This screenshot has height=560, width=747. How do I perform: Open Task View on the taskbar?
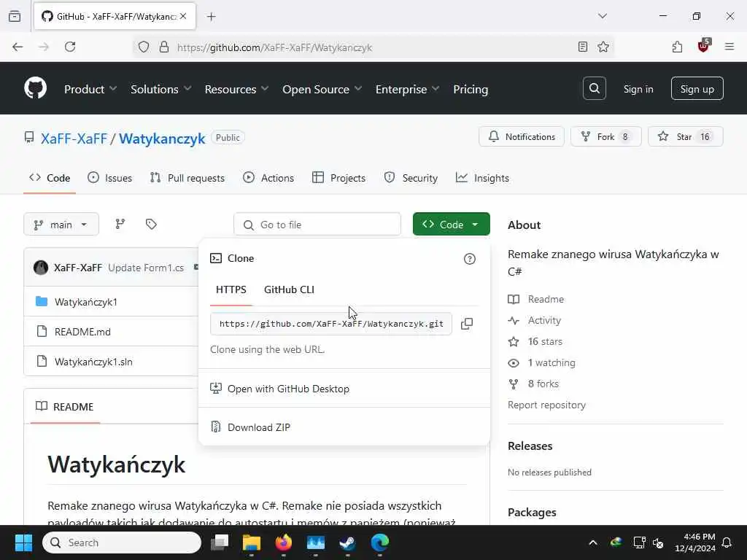point(220,542)
